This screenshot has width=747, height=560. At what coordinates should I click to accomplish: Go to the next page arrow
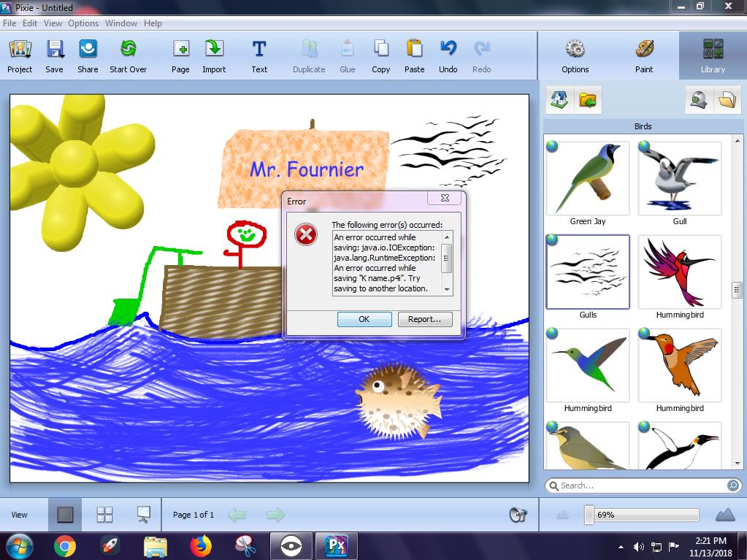click(x=275, y=515)
